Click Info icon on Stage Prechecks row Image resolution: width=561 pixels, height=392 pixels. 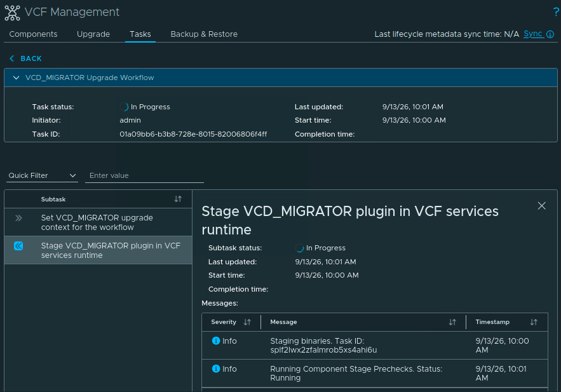tap(216, 368)
